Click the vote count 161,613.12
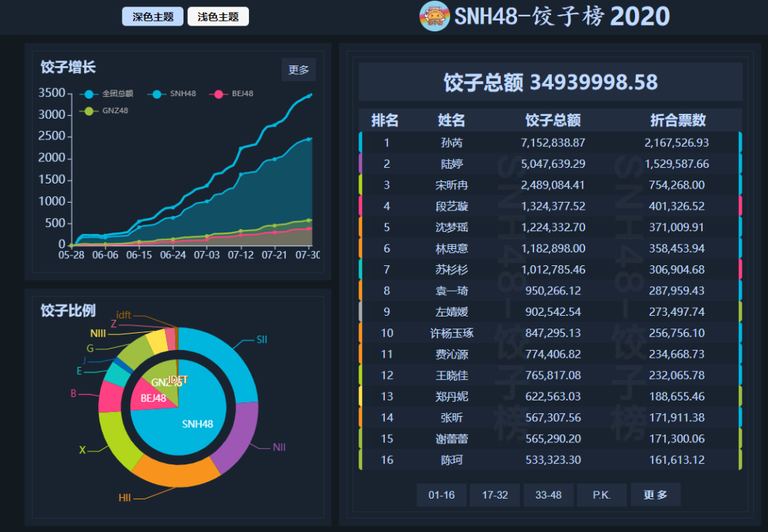This screenshot has height=532, width=768. (x=676, y=459)
